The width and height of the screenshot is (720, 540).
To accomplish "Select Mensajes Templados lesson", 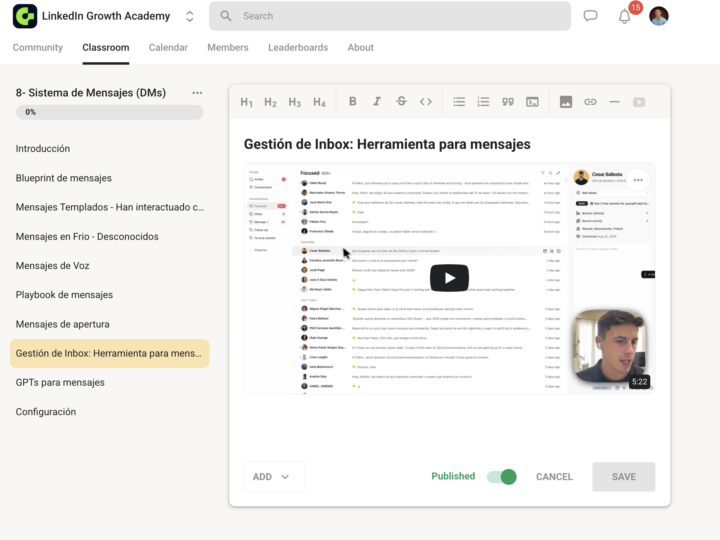I will 110,207.
